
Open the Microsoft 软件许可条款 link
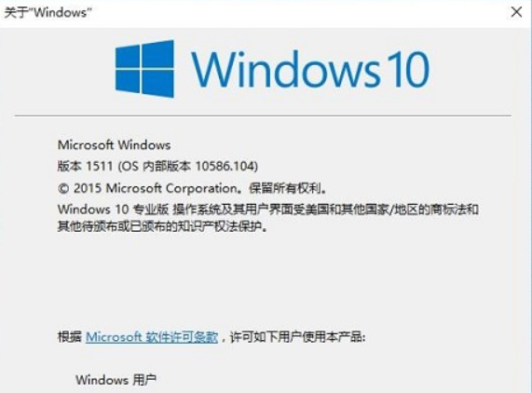tap(152, 337)
